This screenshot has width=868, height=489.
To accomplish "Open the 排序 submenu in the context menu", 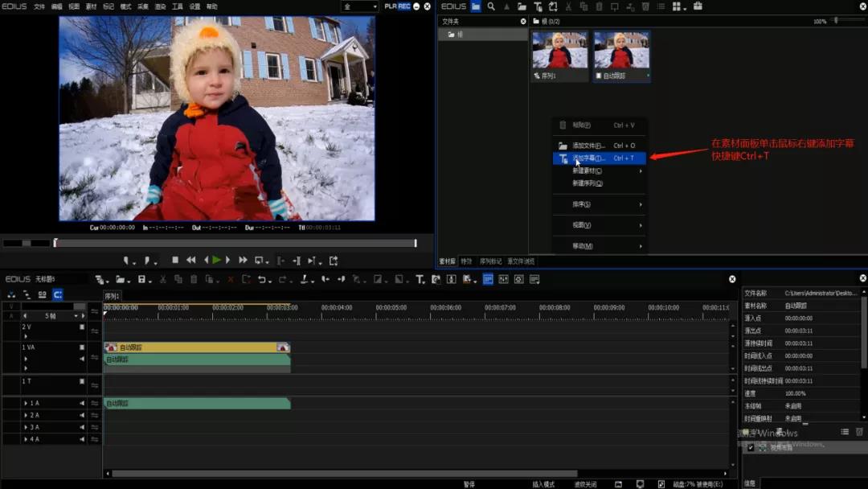I will point(599,204).
